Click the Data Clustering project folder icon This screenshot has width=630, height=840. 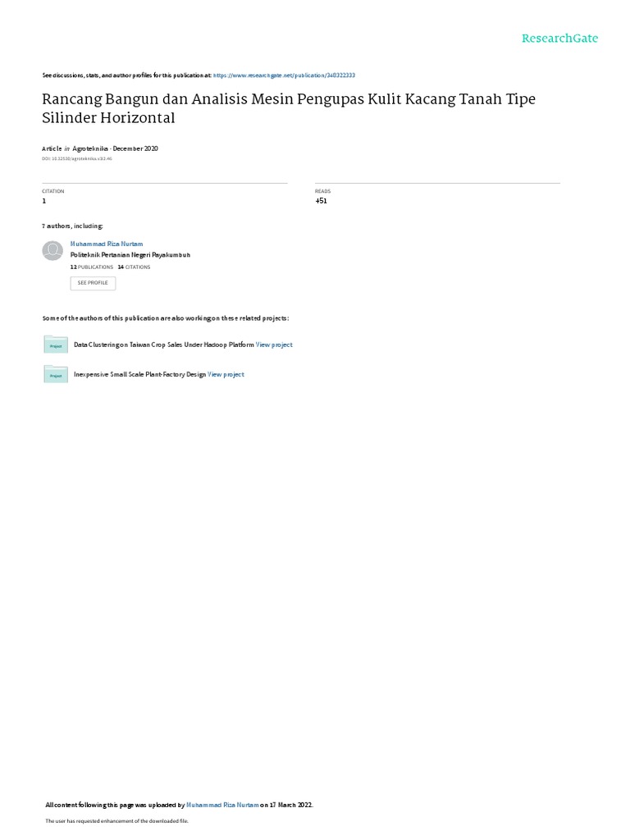click(56, 345)
